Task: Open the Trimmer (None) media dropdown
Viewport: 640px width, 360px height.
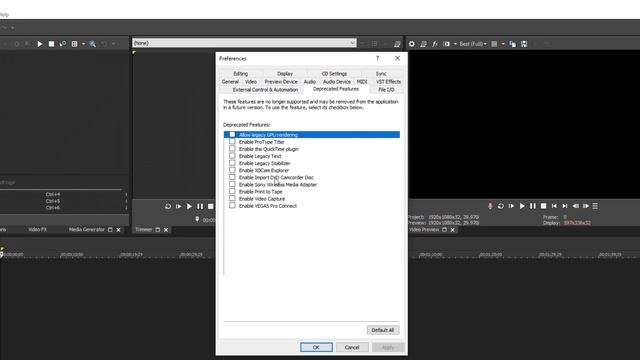Action: (x=244, y=43)
